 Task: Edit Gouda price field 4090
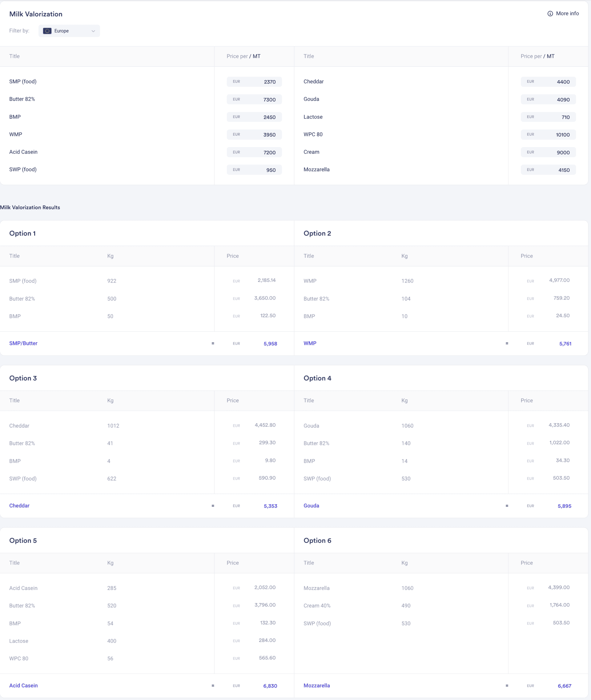click(548, 99)
